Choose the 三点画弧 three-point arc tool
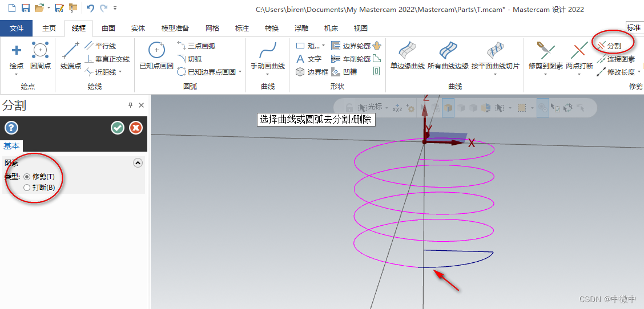This screenshot has height=309, width=644. pos(196,46)
